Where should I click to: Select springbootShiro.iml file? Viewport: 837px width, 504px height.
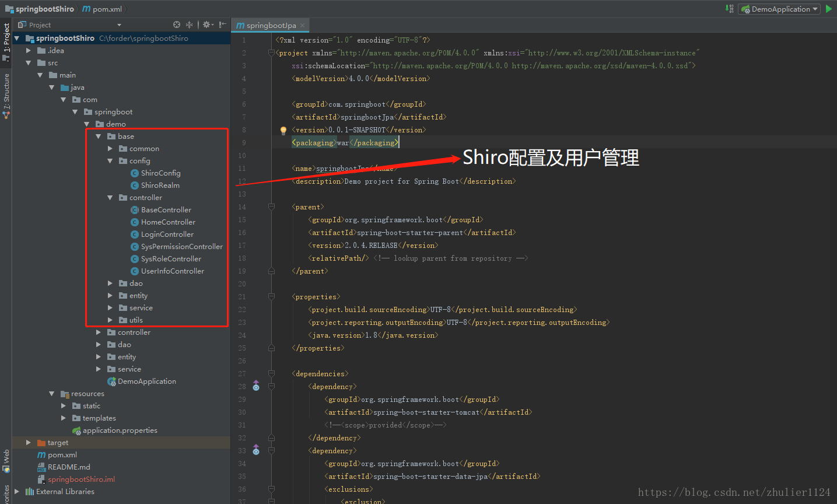pyautogui.click(x=81, y=479)
